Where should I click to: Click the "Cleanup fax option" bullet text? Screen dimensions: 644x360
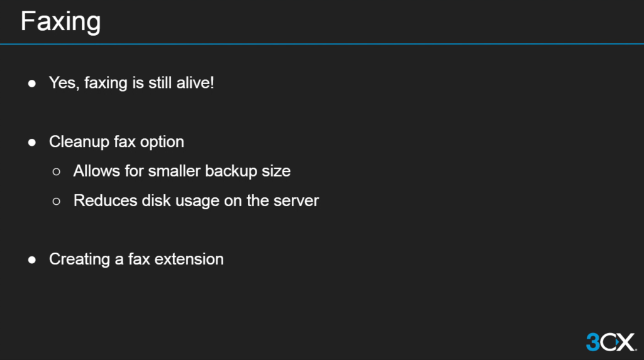tap(116, 142)
